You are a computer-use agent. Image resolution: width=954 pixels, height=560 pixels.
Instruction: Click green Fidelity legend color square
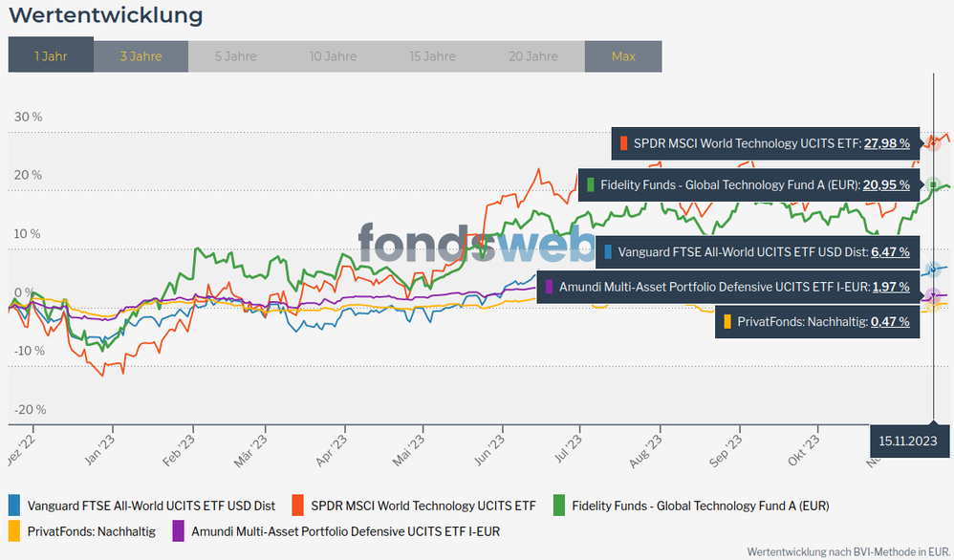[559, 506]
